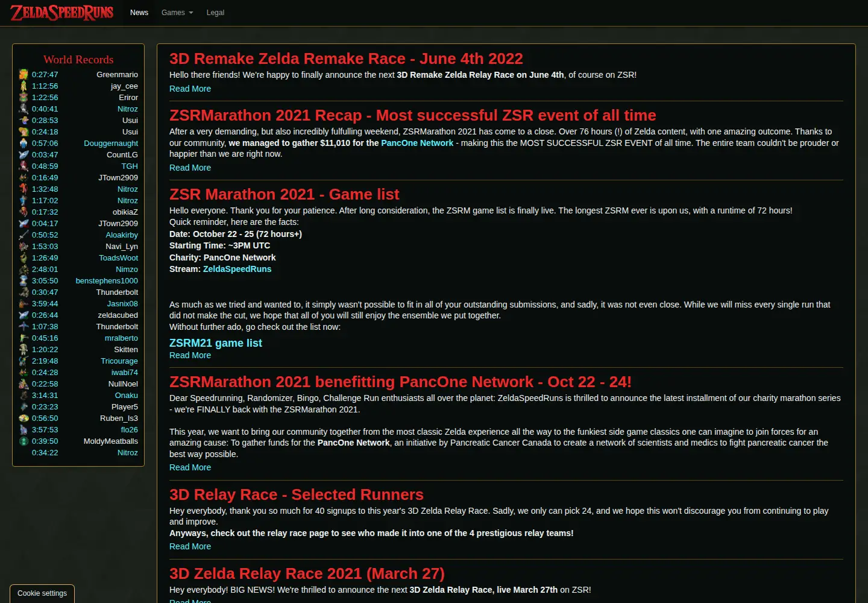Screen dimensions: 868x603
Task: Open the game icon next to 0:39:50
Action: pyautogui.click(x=24, y=441)
